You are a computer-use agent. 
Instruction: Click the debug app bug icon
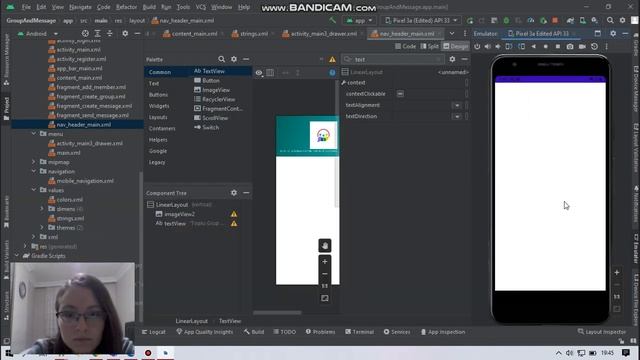point(507,20)
